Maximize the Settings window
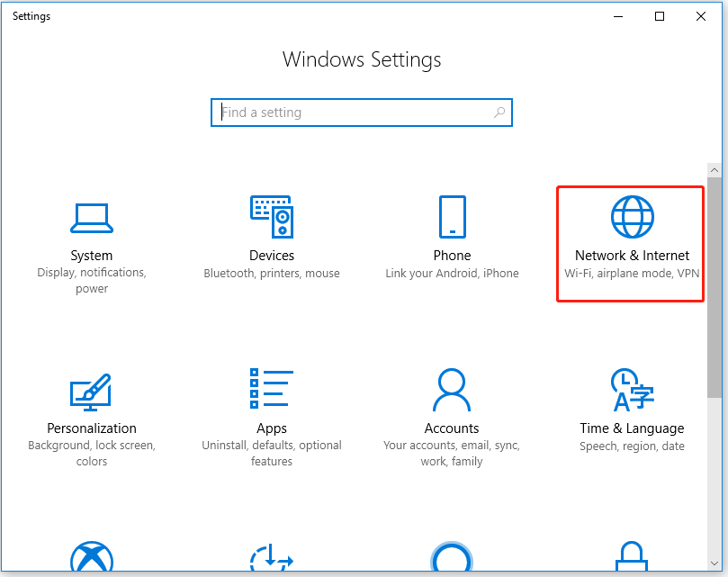The width and height of the screenshot is (728, 577). [x=660, y=16]
